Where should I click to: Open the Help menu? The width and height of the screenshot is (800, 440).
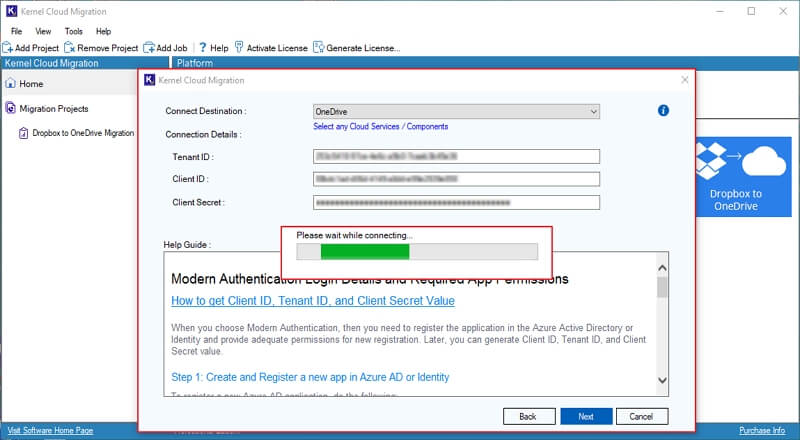pyautogui.click(x=103, y=31)
